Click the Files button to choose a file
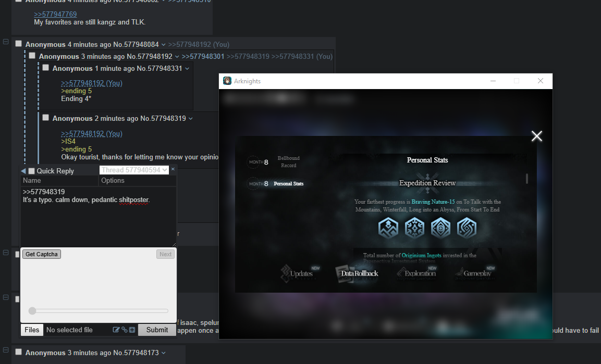The height and width of the screenshot is (364, 601). pyautogui.click(x=32, y=330)
